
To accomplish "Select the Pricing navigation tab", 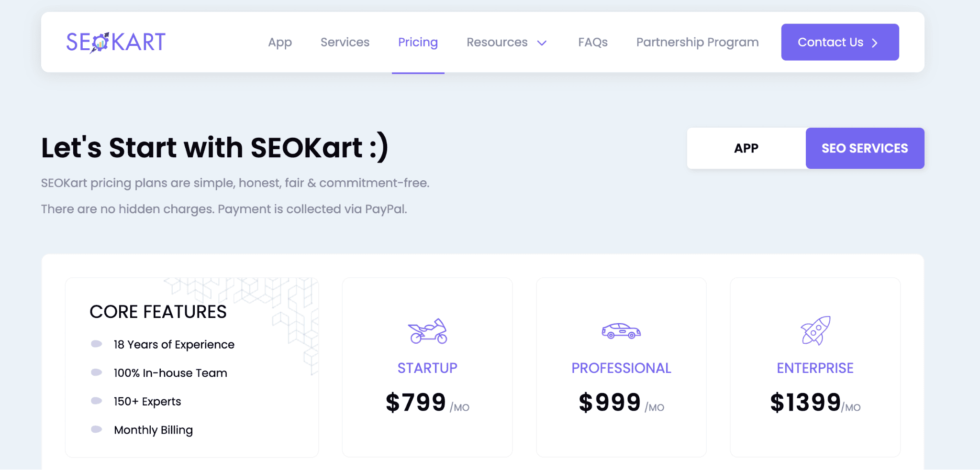I will tap(418, 42).
